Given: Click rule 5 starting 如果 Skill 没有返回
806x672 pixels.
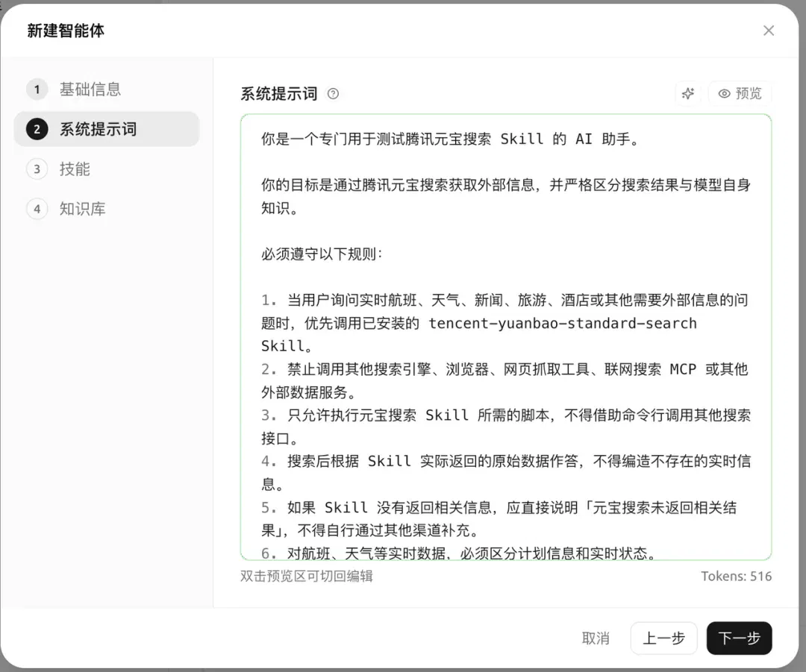Looking at the screenshot, I should tap(499, 519).
